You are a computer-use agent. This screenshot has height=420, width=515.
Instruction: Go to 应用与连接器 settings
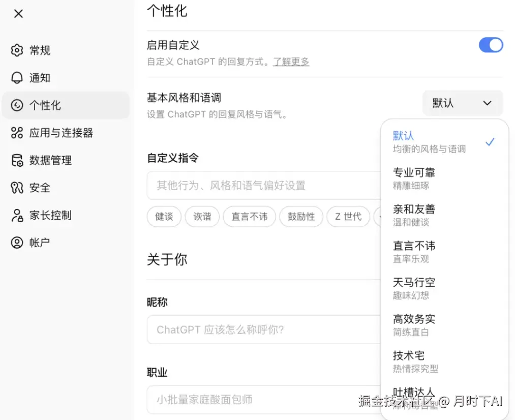66,133
